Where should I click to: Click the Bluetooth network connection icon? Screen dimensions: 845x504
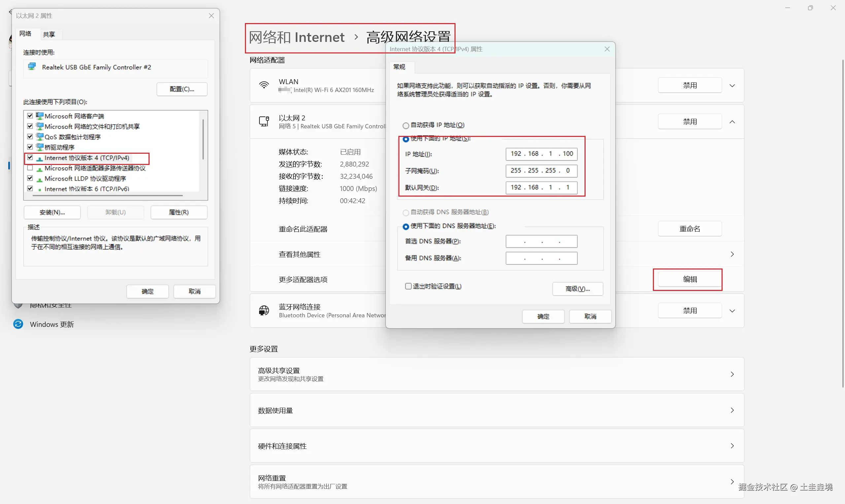coord(264,310)
